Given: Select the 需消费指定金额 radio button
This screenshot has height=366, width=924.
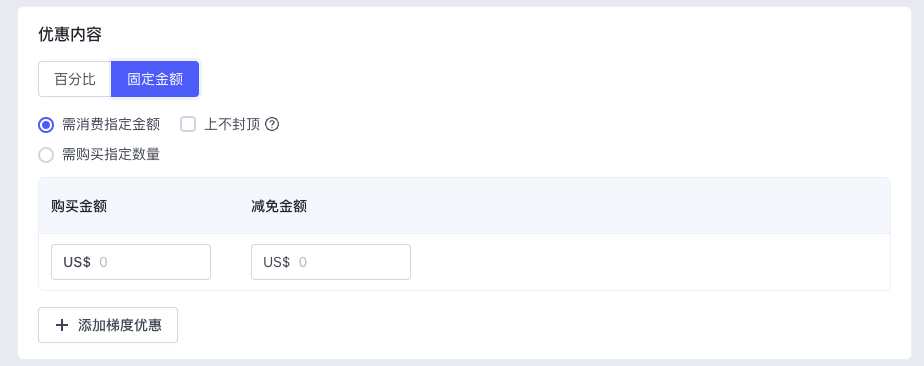Looking at the screenshot, I should [x=46, y=124].
